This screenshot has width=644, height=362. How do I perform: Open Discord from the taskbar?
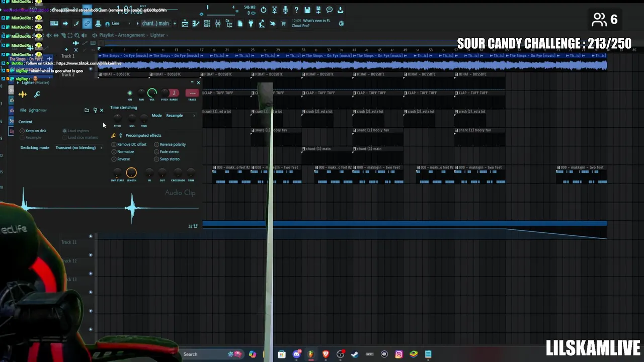pos(296,354)
